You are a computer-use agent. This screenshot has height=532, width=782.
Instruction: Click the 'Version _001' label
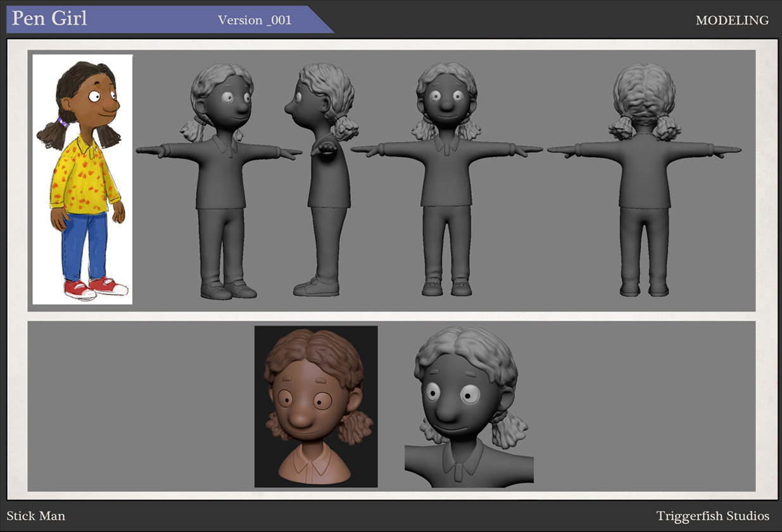[x=255, y=20]
